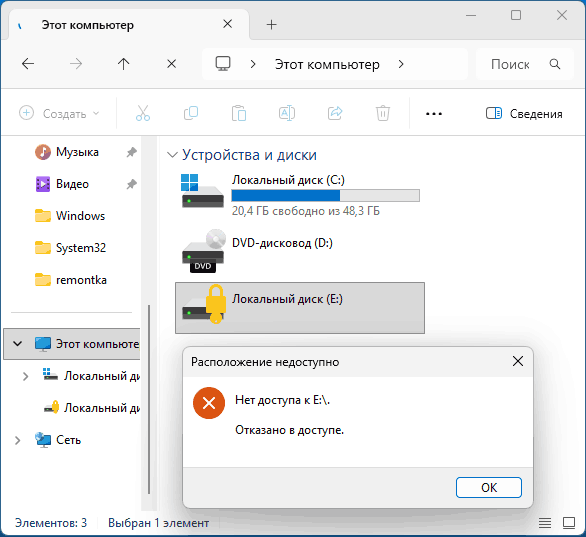Click OK in the error dialog
Image resolution: width=586 pixels, height=537 pixels.
point(489,487)
